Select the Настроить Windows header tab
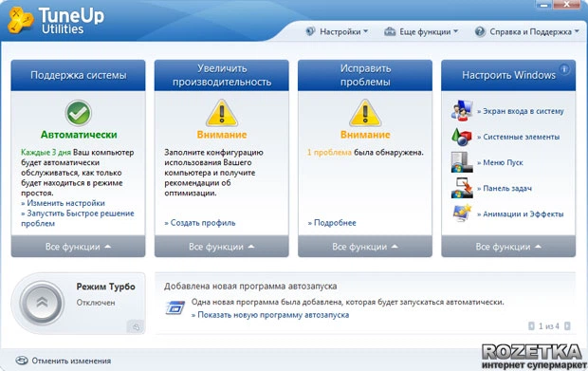 tap(508, 75)
